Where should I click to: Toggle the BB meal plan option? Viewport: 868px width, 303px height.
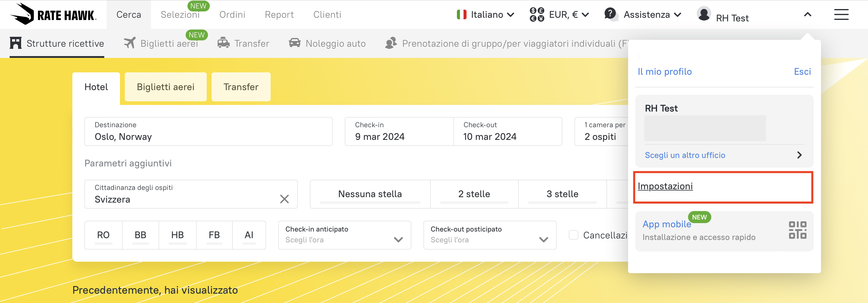click(140, 235)
